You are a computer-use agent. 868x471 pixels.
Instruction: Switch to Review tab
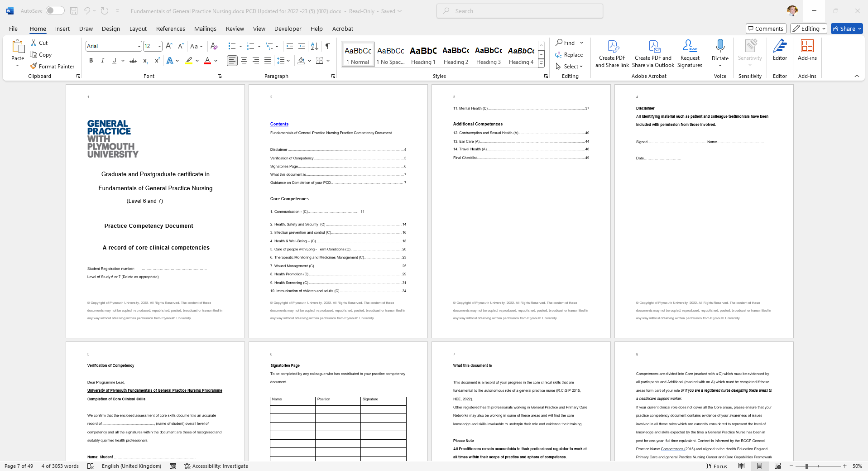click(x=235, y=29)
